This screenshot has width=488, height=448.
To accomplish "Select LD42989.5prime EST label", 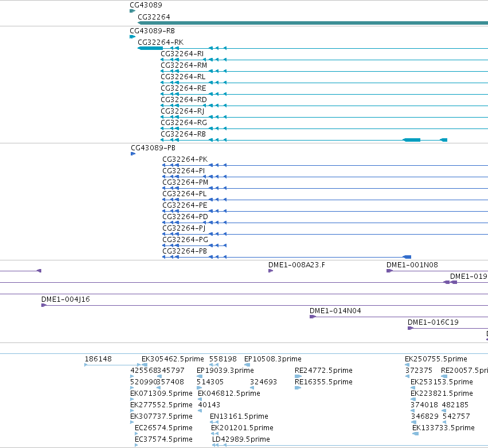I will pyautogui.click(x=241, y=439).
